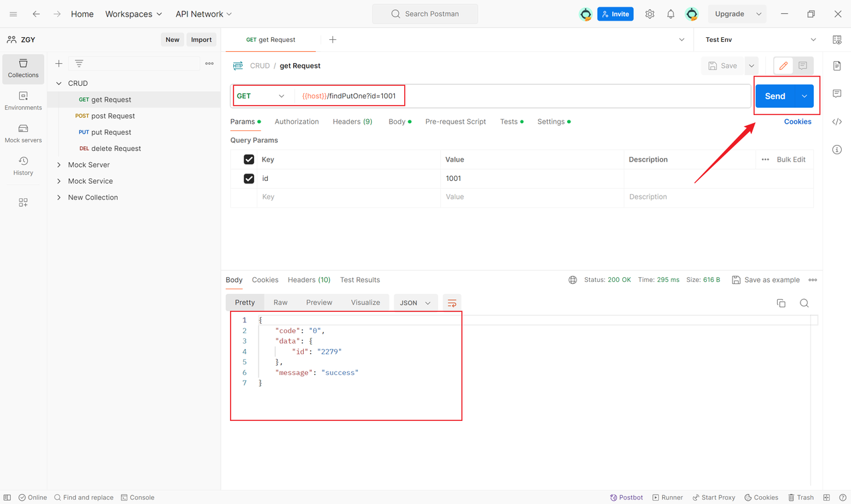Open the Tests tab
The width and height of the screenshot is (851, 504).
pyautogui.click(x=511, y=122)
